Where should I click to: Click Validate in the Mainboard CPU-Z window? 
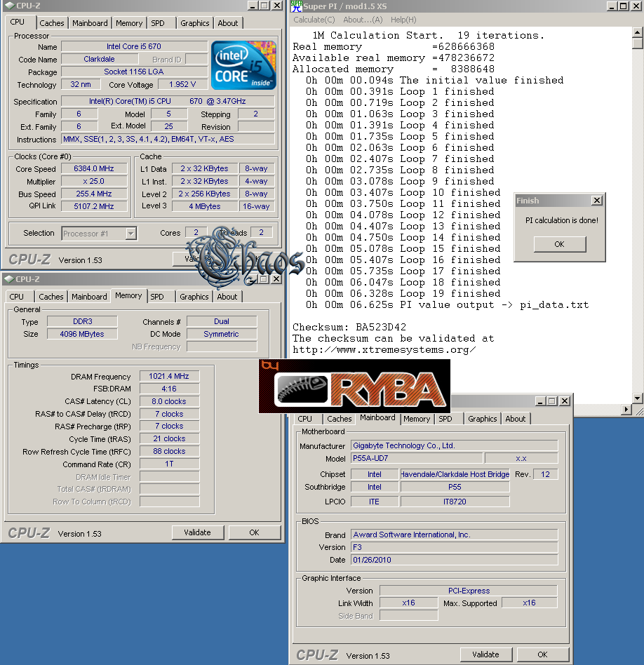[x=485, y=654]
